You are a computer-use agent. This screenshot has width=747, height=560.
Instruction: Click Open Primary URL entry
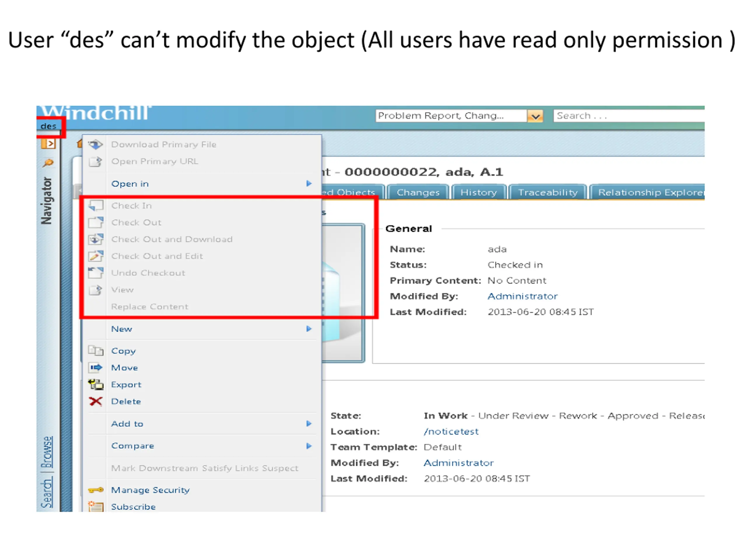(x=155, y=161)
